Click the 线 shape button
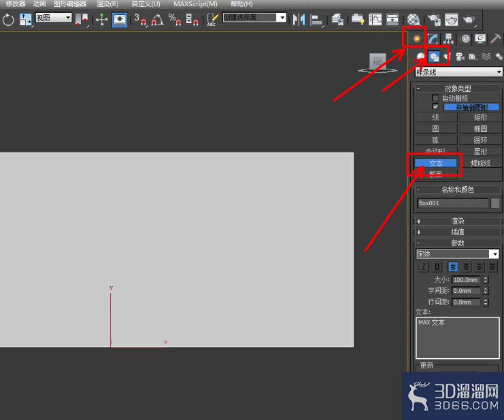 [435, 117]
